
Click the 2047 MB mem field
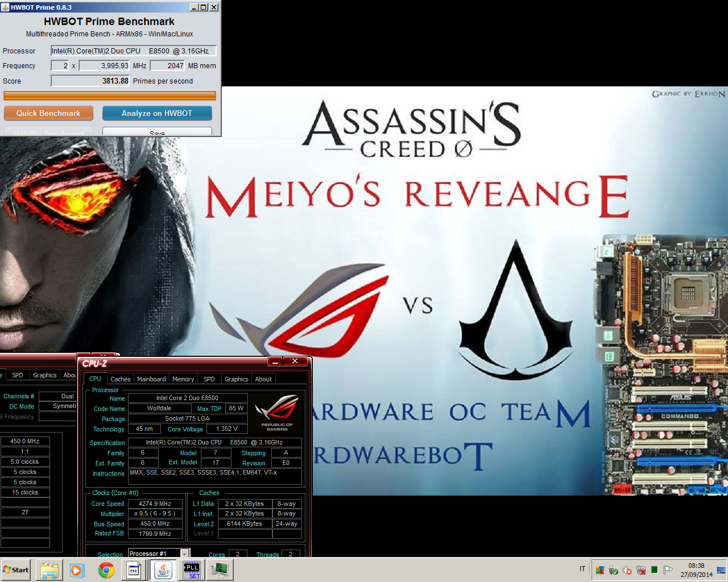[167, 66]
